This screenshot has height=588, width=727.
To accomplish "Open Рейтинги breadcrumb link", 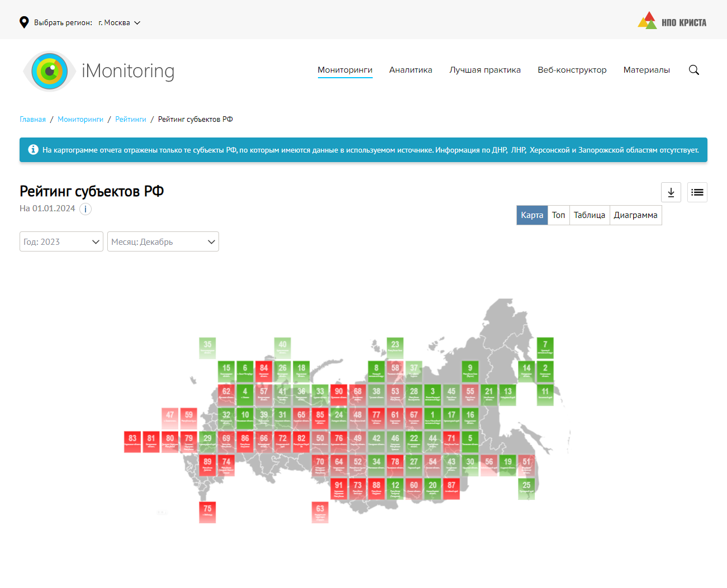I will click(131, 120).
